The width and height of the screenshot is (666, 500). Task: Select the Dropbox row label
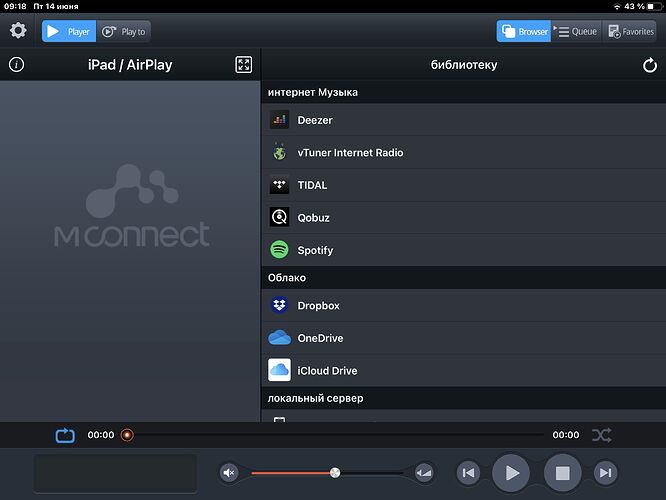point(319,306)
